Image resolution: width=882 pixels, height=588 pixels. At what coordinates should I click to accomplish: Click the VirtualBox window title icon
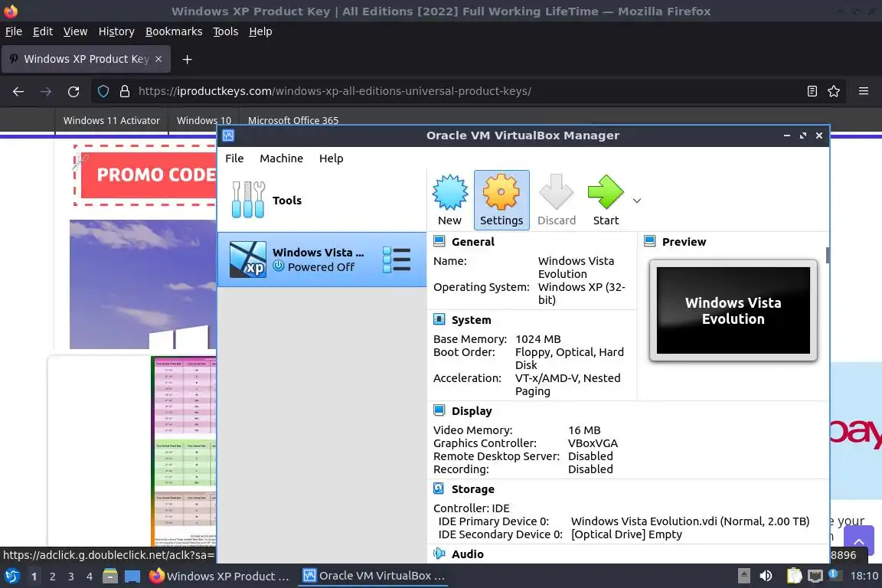point(228,136)
